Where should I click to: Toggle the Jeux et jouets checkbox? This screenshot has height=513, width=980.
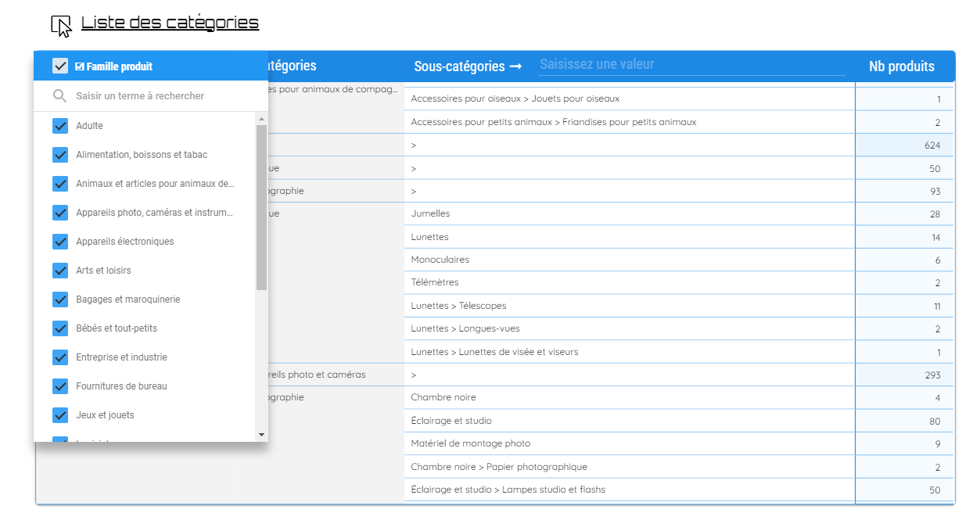tap(60, 415)
